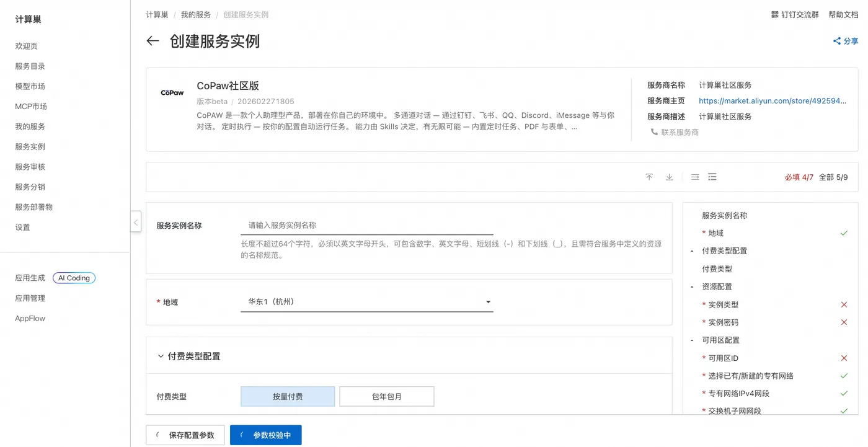Jump to 地域 in right outline
The width and height of the screenshot is (868, 447).
coord(716,233)
